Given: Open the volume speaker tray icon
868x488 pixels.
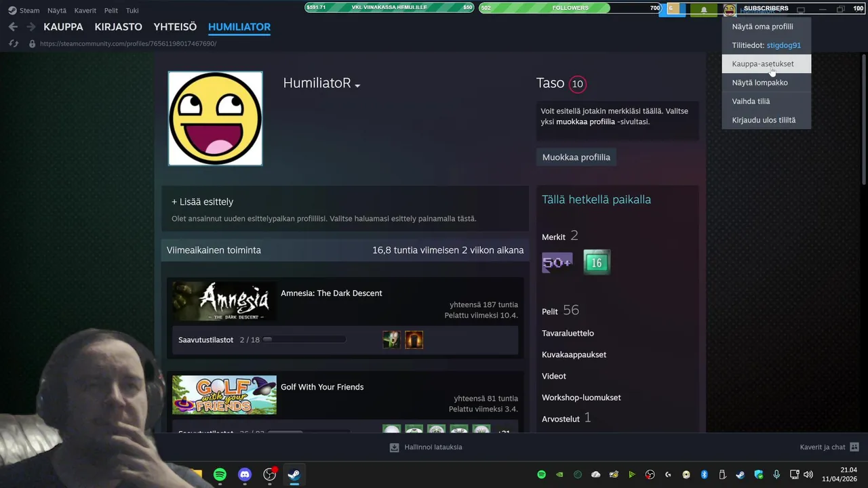Looking at the screenshot, I should 808,474.
